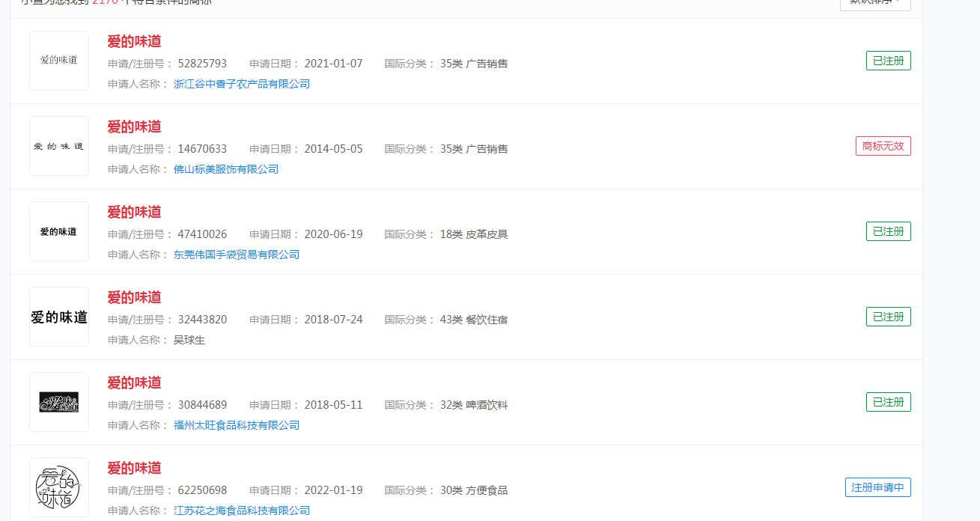Click 注册申请中 status on registration 62250698

(x=878, y=487)
